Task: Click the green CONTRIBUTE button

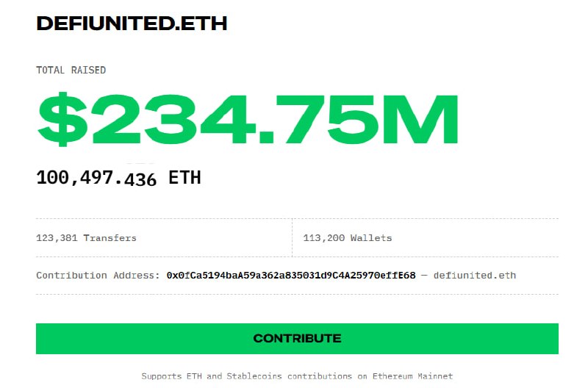Action: click(x=297, y=339)
